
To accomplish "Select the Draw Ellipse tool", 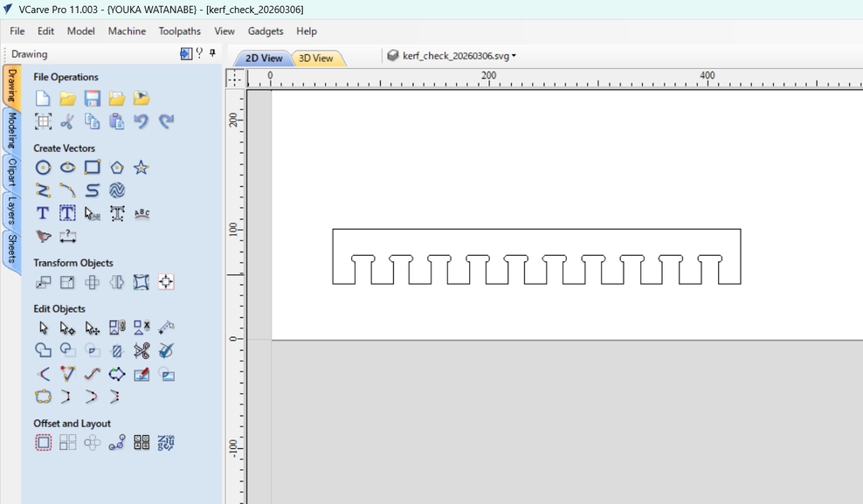I will pos(68,167).
